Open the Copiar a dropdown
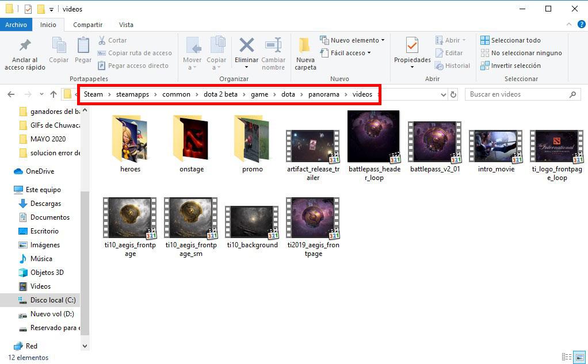588x364 pixels. click(216, 53)
